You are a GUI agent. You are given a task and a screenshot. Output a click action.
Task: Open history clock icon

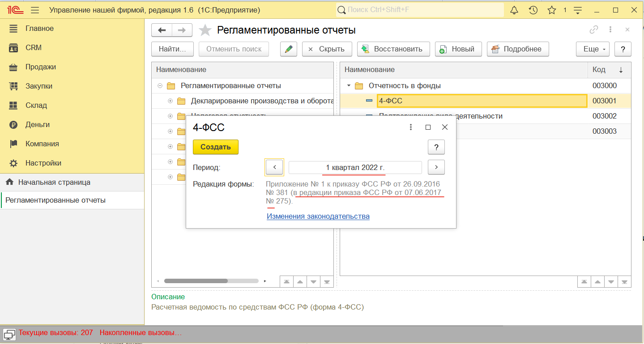533,10
